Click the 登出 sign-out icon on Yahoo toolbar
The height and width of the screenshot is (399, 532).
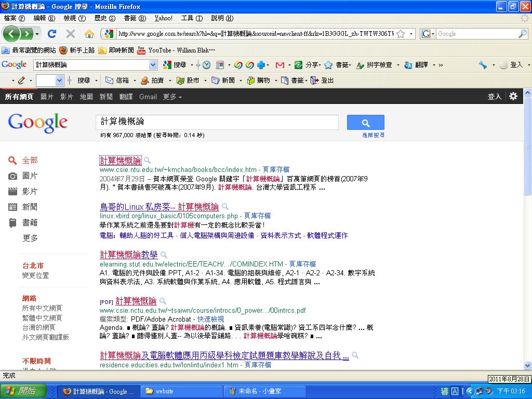tap(314, 81)
